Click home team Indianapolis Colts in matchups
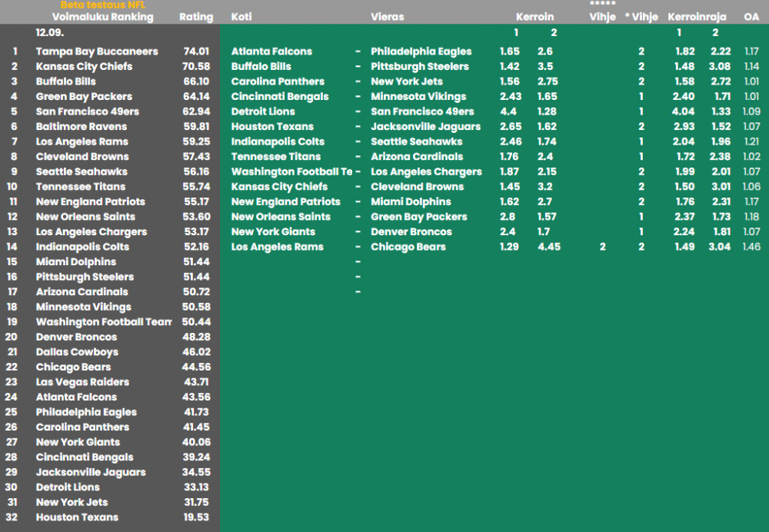The height and width of the screenshot is (532, 769). 278,141
